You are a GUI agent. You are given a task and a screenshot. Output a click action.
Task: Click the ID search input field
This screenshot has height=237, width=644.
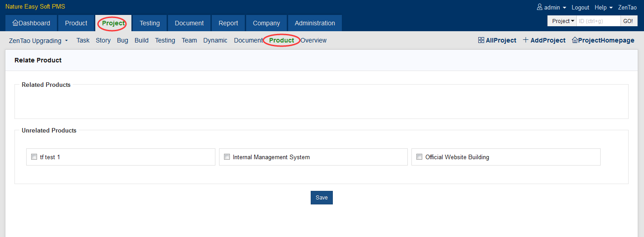(x=598, y=21)
